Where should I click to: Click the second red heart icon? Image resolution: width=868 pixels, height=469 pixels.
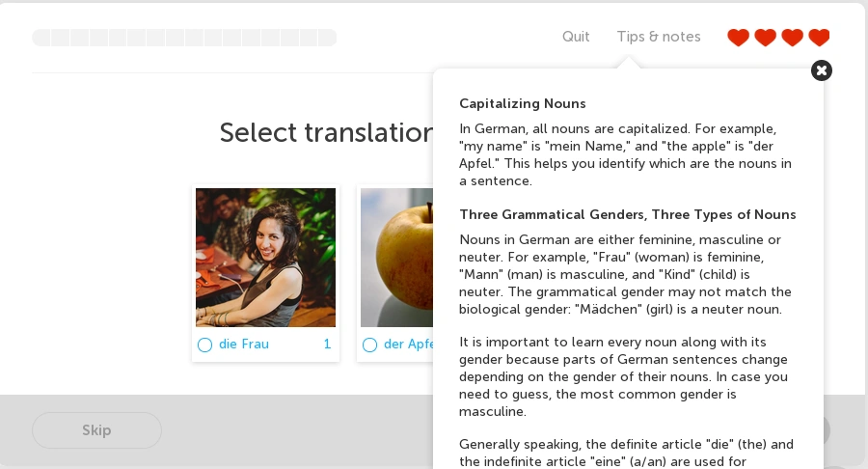(765, 38)
